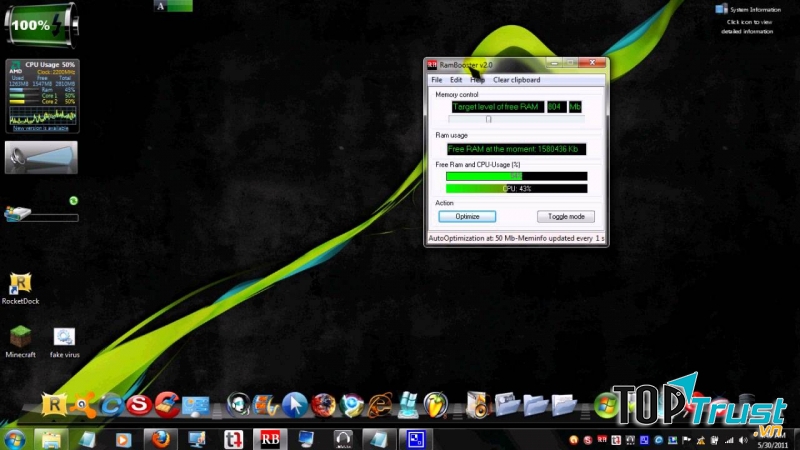Viewport: 800px width, 450px height.
Task: Click the language bar A indicator
Action: coord(161,6)
